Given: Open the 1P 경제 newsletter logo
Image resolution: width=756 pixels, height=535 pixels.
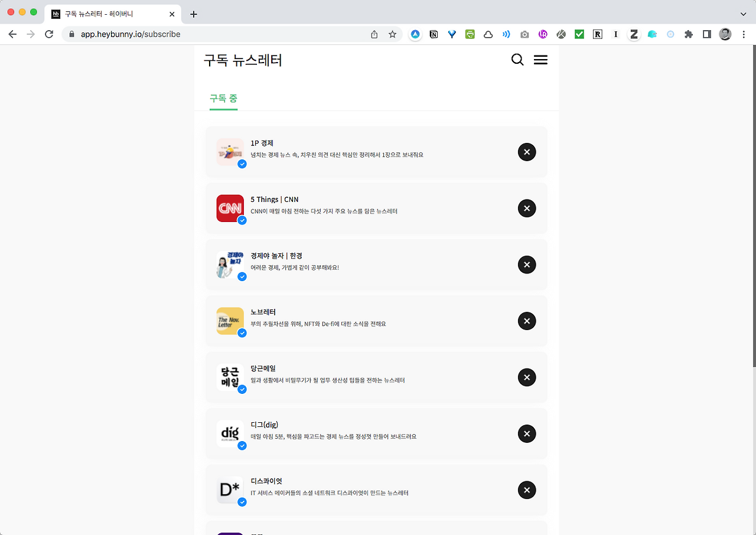Looking at the screenshot, I should [230, 152].
